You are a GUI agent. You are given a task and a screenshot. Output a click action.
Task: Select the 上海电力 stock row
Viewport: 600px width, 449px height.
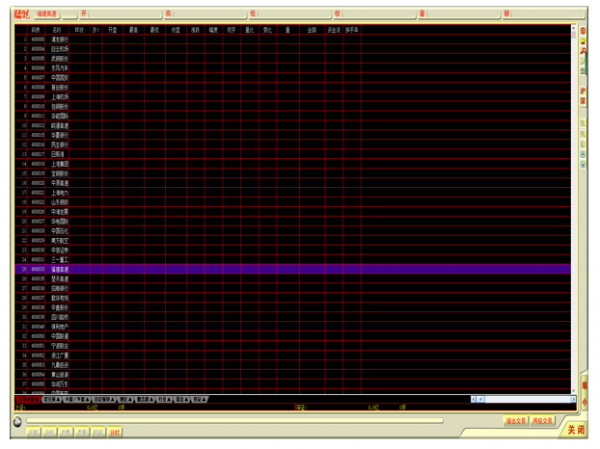point(293,193)
